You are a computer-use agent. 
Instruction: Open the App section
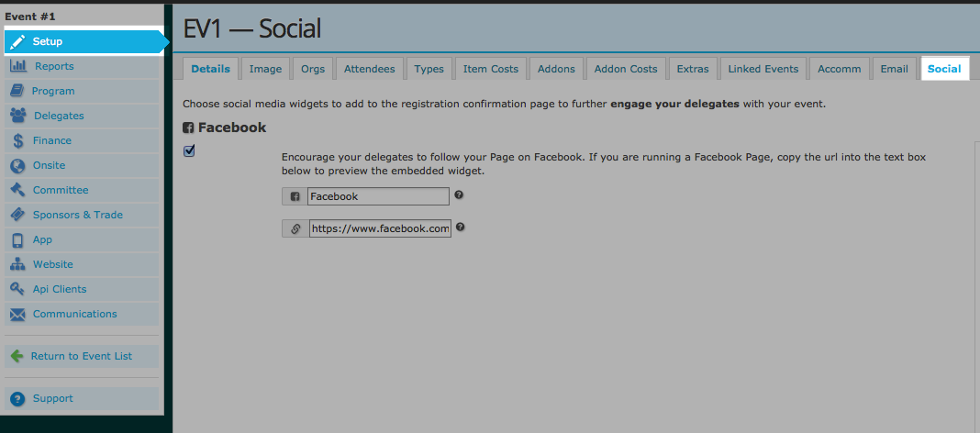tap(82, 240)
